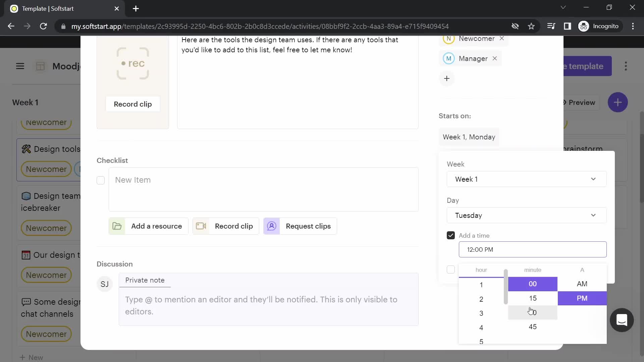Click the Preview button
Screen dimensions: 644x362
click(x=579, y=102)
